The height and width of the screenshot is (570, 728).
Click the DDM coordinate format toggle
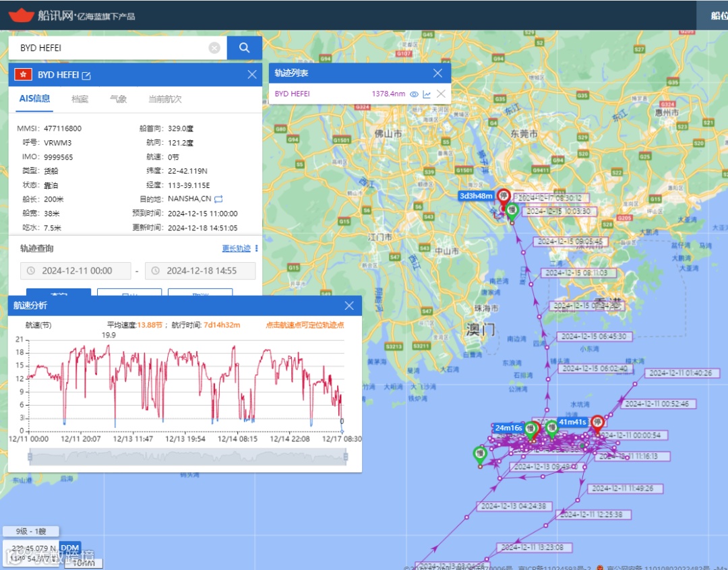69,548
